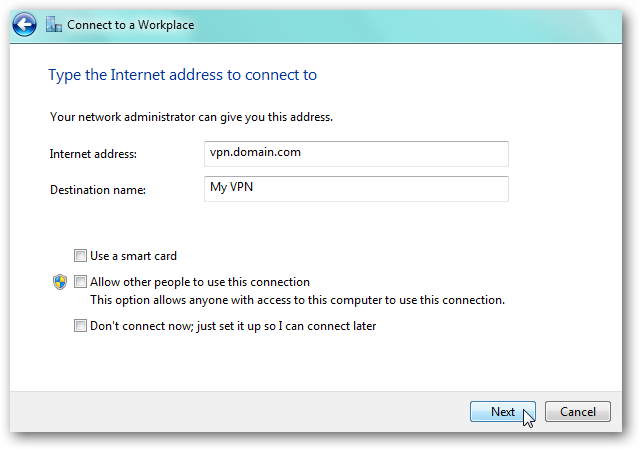Click the Connect to a Workplace window icon
Image resolution: width=640 pixels, height=450 pixels.
(x=54, y=24)
